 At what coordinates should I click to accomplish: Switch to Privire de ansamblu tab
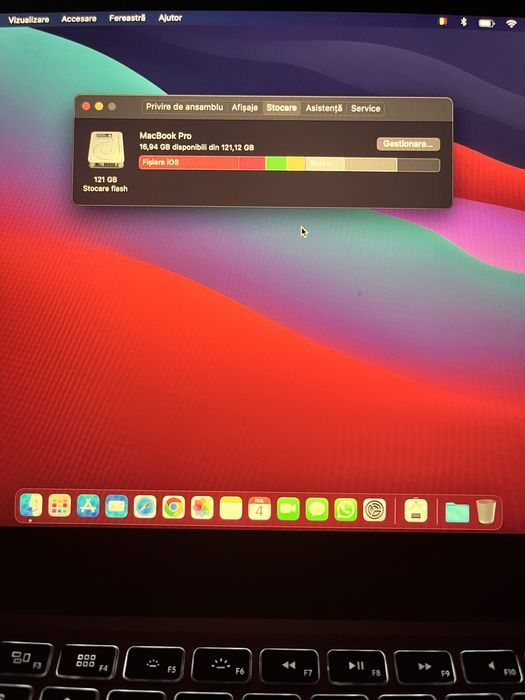[184, 107]
